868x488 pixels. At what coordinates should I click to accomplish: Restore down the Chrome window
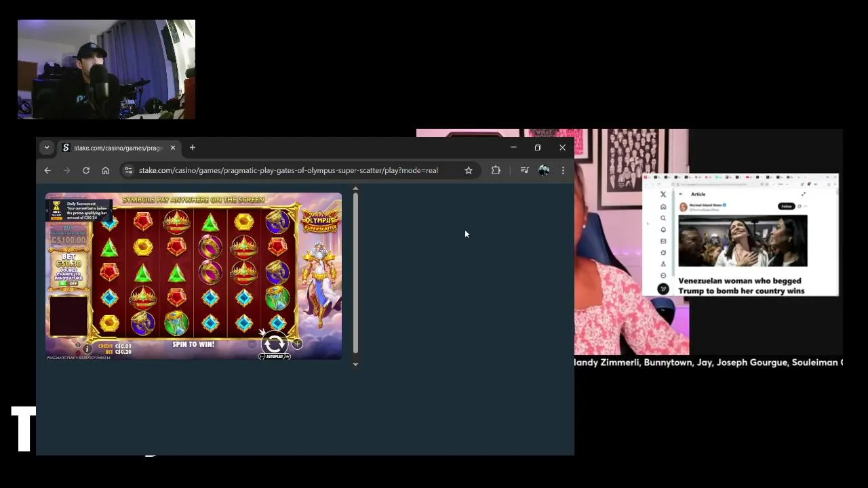click(x=538, y=148)
